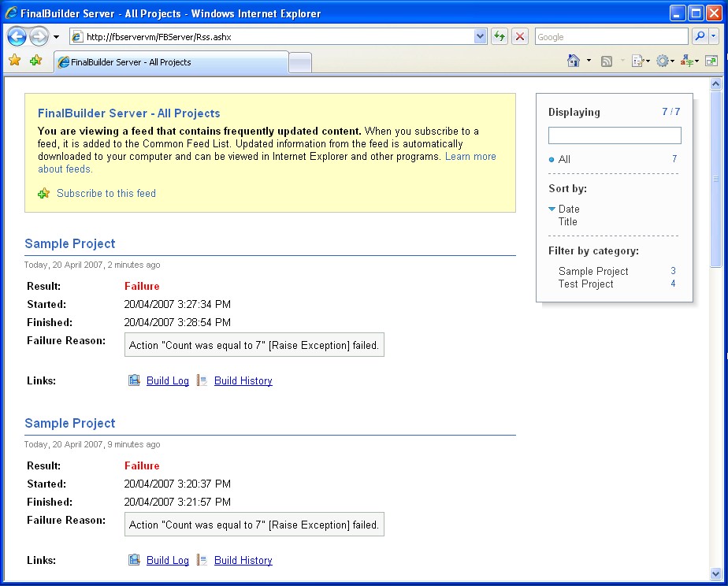
Task: Click the Home toolbar icon
Action: (574, 61)
